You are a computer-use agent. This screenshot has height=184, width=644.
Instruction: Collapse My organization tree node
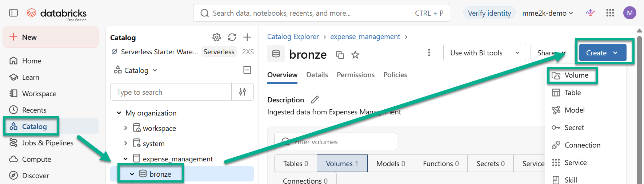pyautogui.click(x=119, y=113)
